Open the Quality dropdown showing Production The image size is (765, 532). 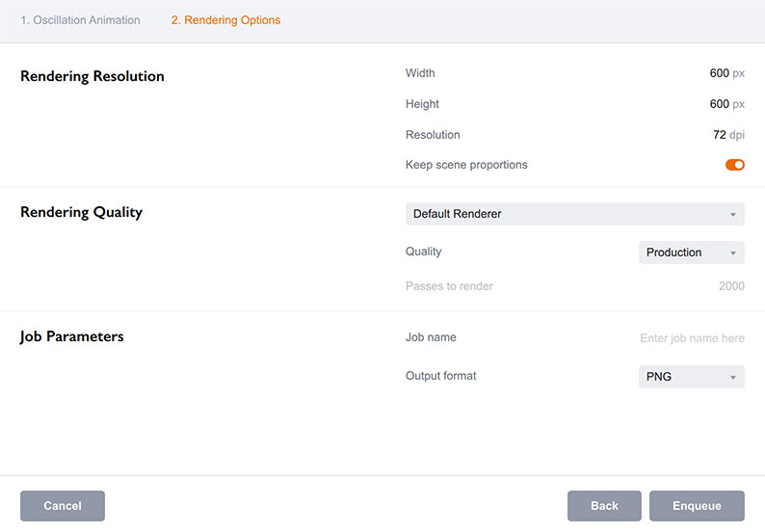point(691,253)
